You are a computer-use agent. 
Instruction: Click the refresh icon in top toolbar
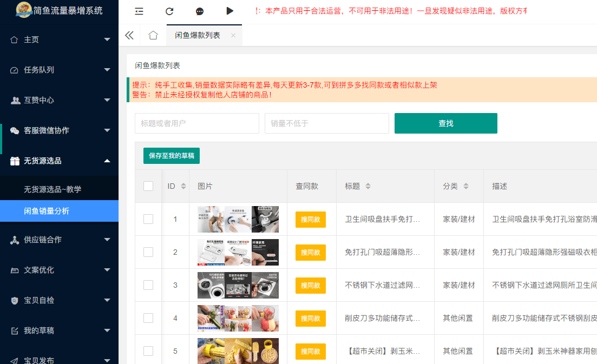point(169,11)
